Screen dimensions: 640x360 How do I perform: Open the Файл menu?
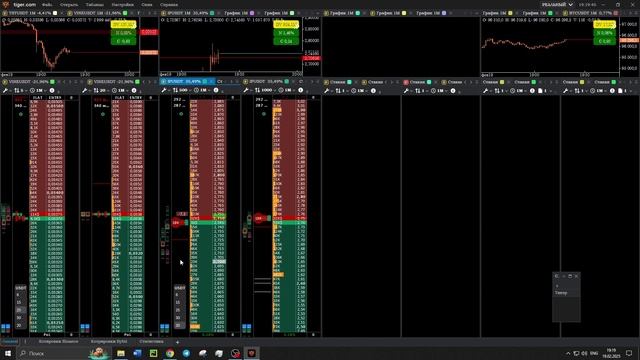point(47,4)
